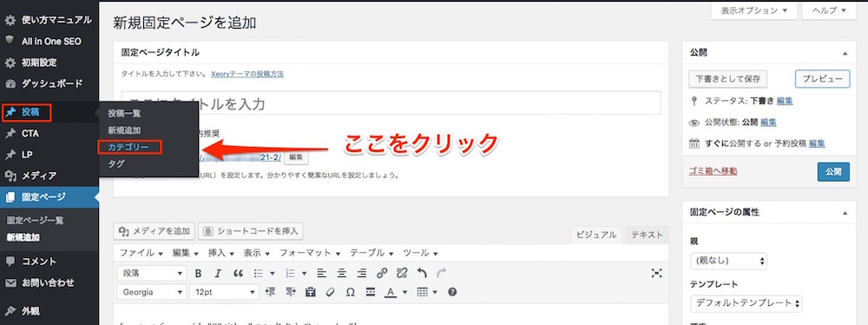Click メディアを追加 button
Screen dimensions: 868x325
point(155,231)
